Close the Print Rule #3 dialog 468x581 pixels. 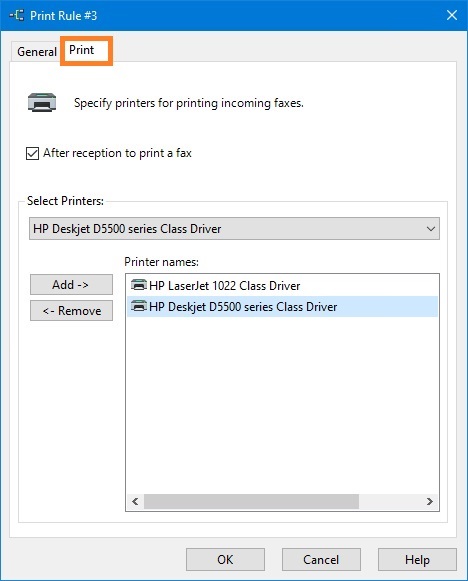pos(452,15)
